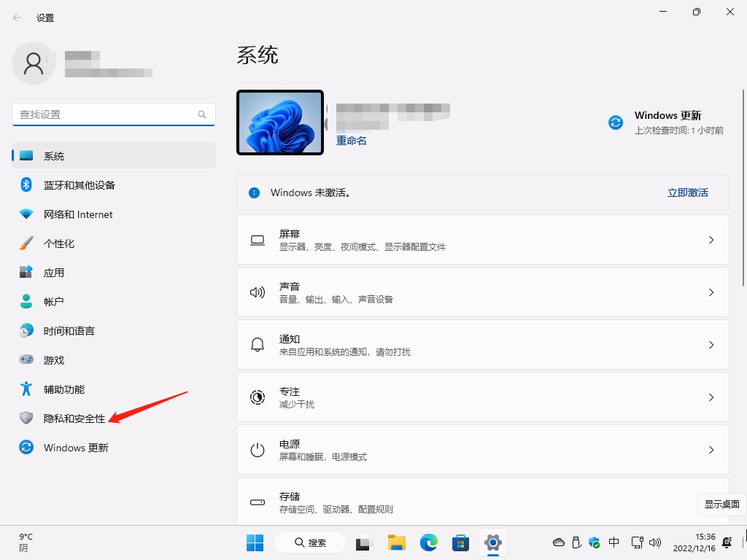Screen dimensions: 747x560
Task: Open Microsoft Store from the taskbar
Action: 460,543
